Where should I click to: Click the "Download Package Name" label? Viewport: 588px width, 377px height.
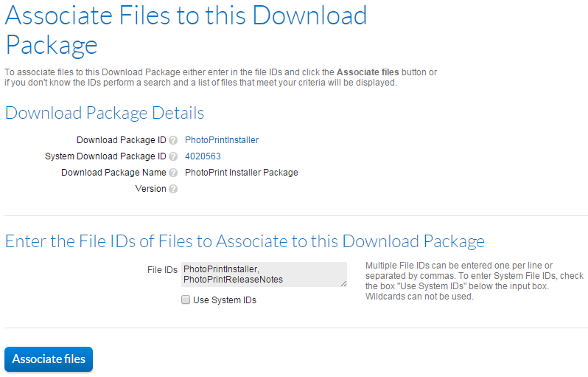pos(113,173)
